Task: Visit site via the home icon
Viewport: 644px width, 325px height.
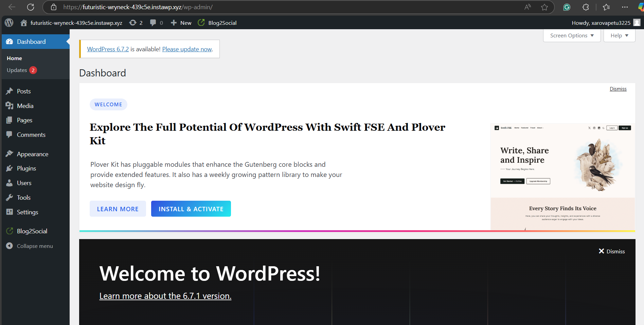Action: pos(24,23)
